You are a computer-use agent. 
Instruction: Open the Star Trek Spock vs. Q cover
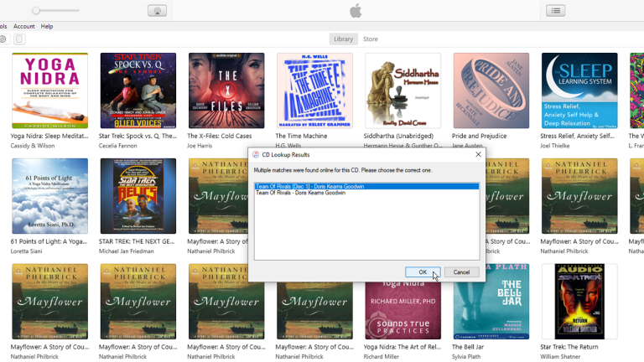coord(138,90)
